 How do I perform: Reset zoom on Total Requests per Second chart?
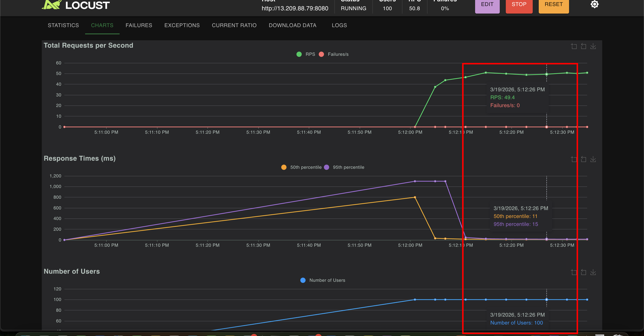pos(584,46)
